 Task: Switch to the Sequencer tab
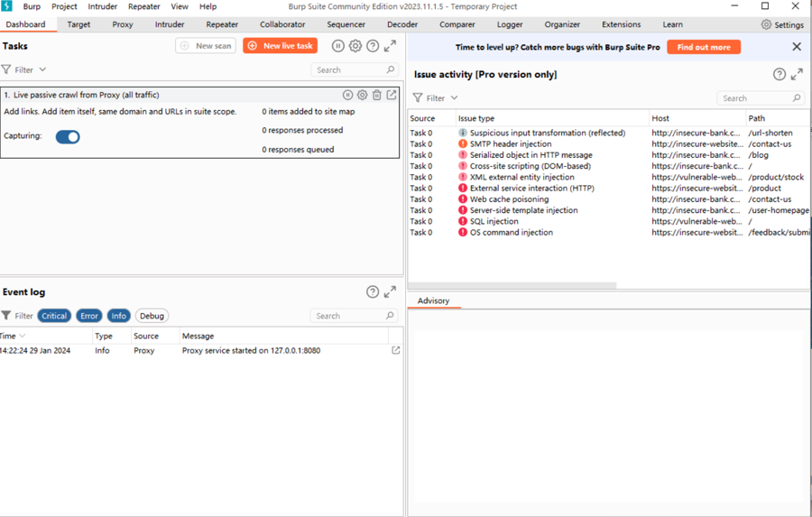pyautogui.click(x=346, y=24)
